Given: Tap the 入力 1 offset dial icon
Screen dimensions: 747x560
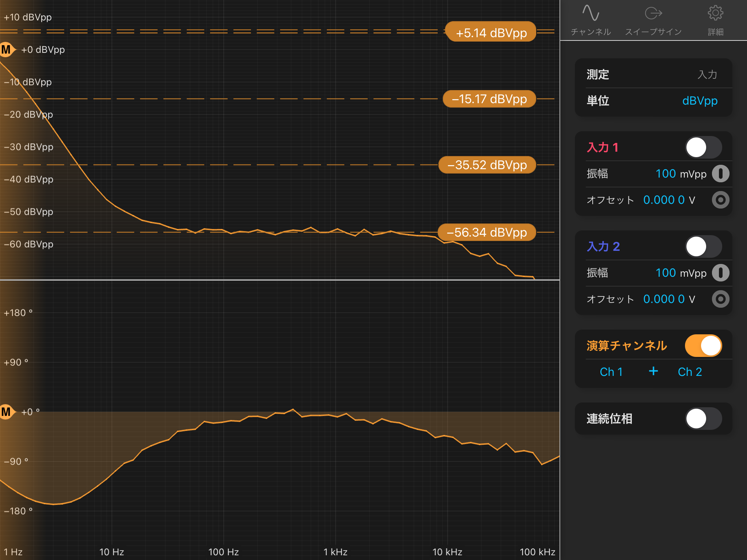Looking at the screenshot, I should (x=720, y=200).
